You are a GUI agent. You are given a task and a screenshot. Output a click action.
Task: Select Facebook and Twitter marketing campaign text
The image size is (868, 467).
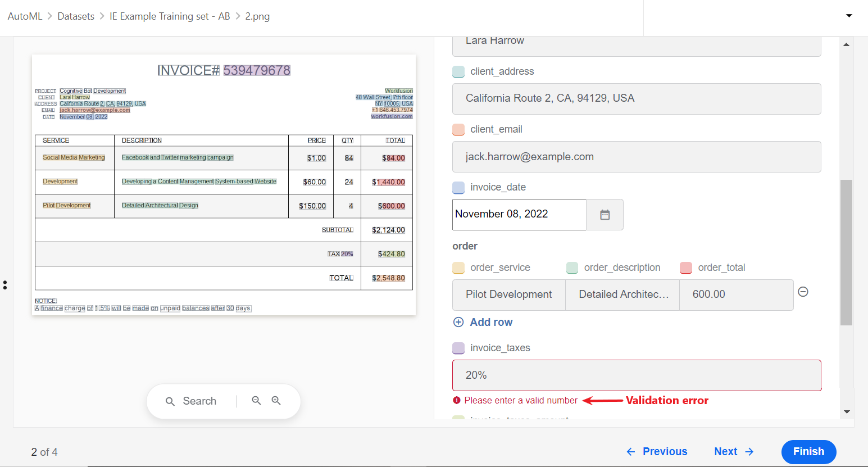point(178,157)
